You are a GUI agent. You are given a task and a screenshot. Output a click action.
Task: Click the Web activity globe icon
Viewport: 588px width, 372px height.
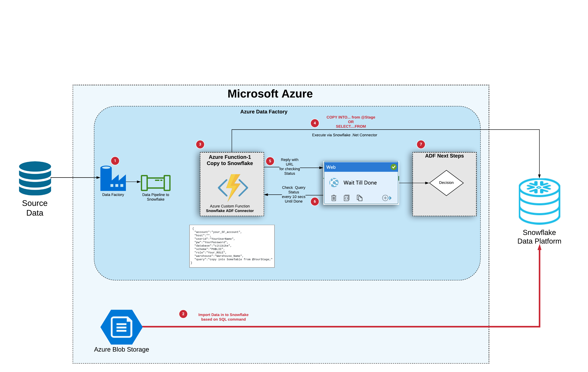point(334,182)
